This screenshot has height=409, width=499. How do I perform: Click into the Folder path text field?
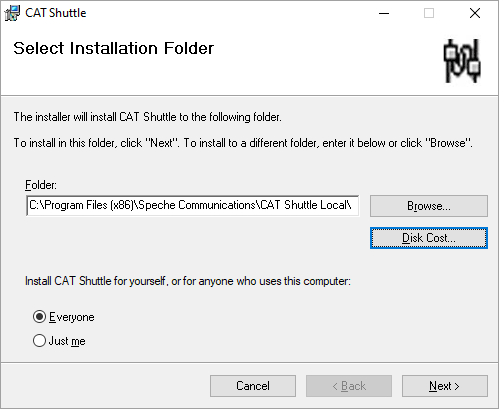click(x=193, y=205)
